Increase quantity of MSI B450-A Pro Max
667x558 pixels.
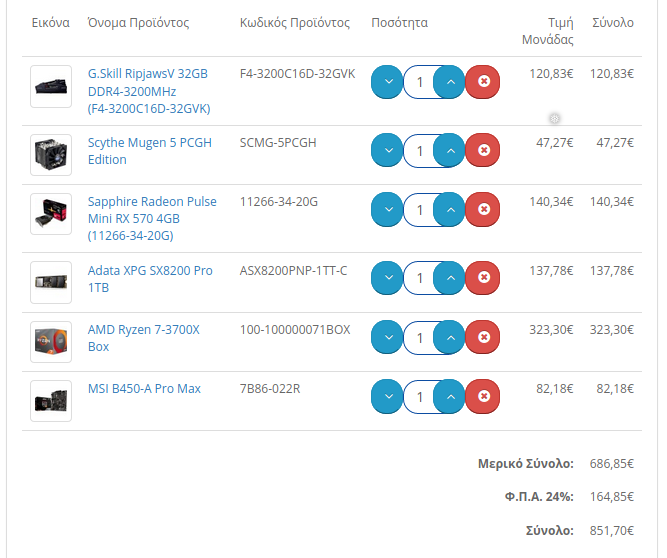coord(450,396)
